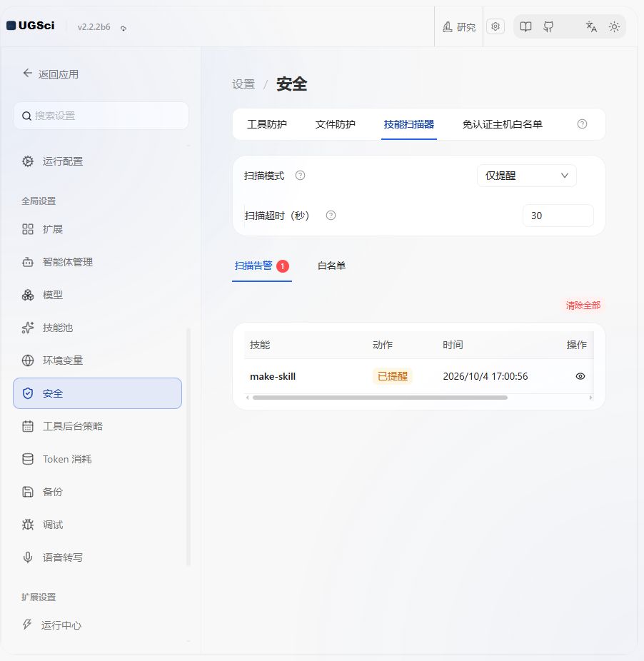Click the scan timeout field showing 30
The width and height of the screenshot is (644, 661).
558,216
